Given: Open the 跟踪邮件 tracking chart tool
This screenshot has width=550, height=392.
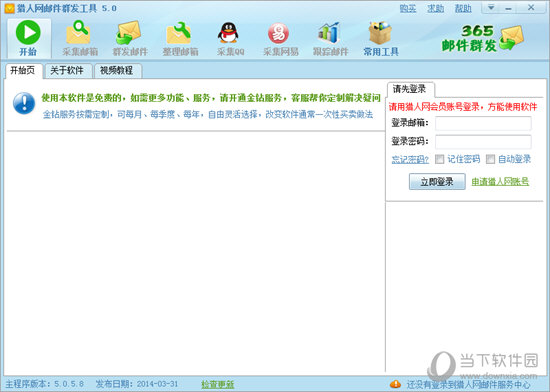Looking at the screenshot, I should pos(330,38).
